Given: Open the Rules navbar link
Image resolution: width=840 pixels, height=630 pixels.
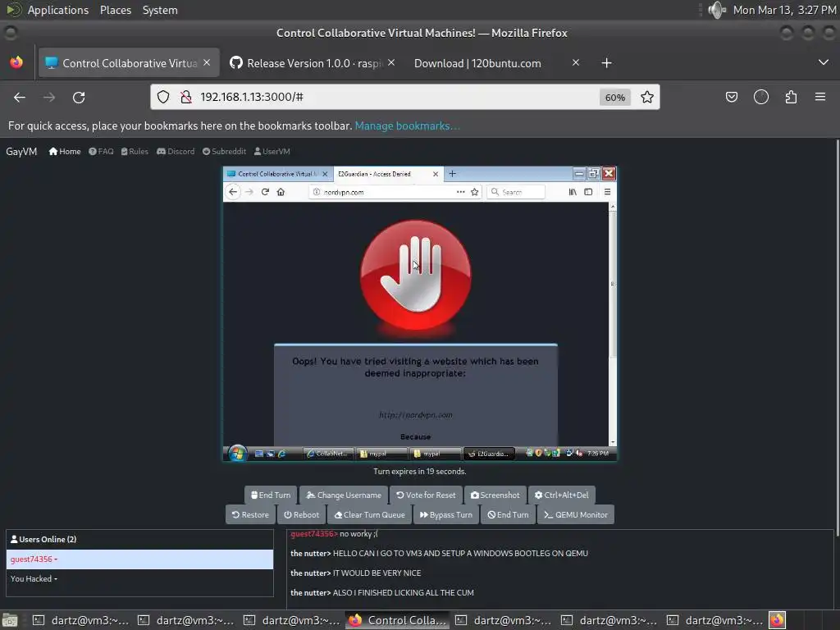Looking at the screenshot, I should click(135, 152).
